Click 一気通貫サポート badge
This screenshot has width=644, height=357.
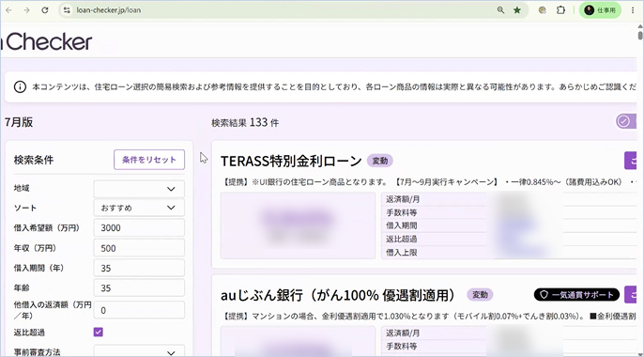576,295
